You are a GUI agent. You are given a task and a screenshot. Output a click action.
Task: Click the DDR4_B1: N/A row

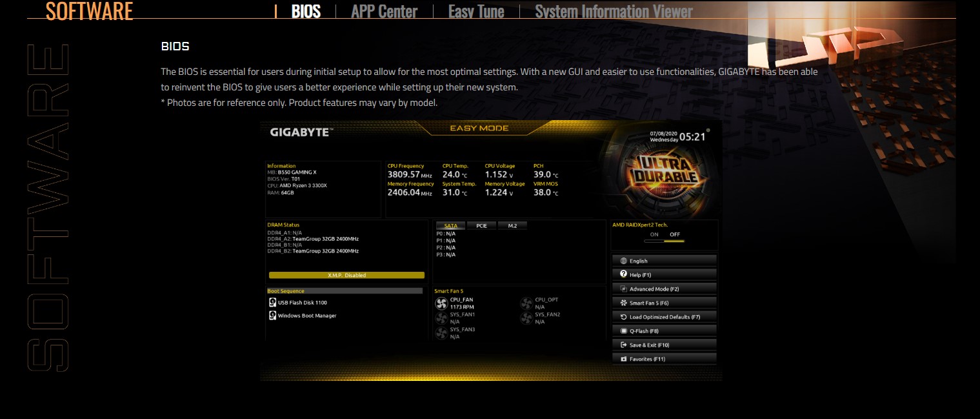coord(285,245)
